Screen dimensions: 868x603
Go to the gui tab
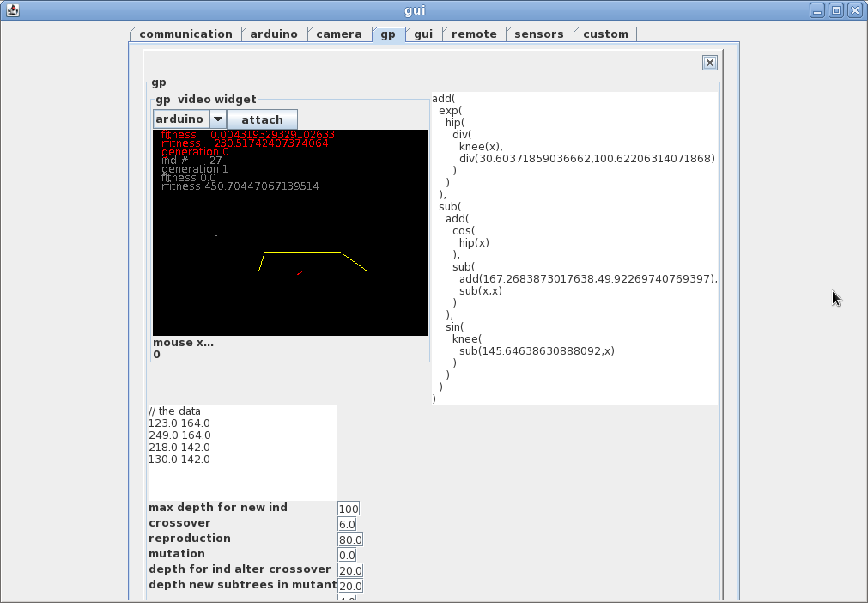click(422, 34)
